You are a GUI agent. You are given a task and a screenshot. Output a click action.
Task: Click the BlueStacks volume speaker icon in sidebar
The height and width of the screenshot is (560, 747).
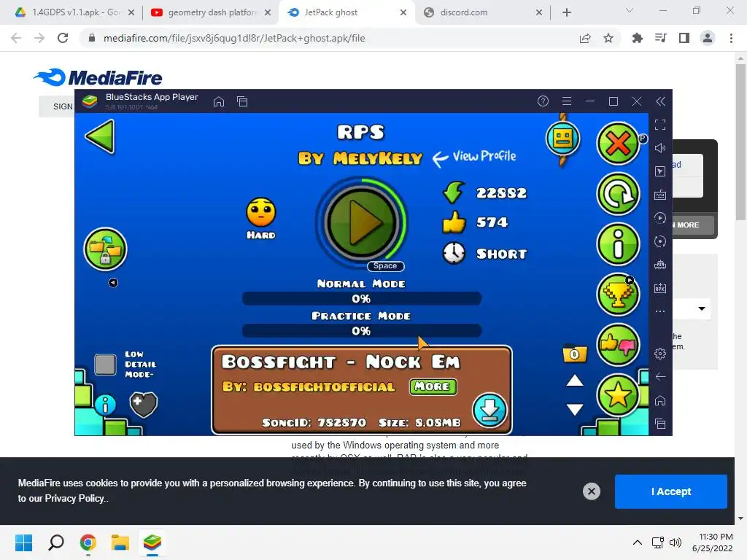659,148
